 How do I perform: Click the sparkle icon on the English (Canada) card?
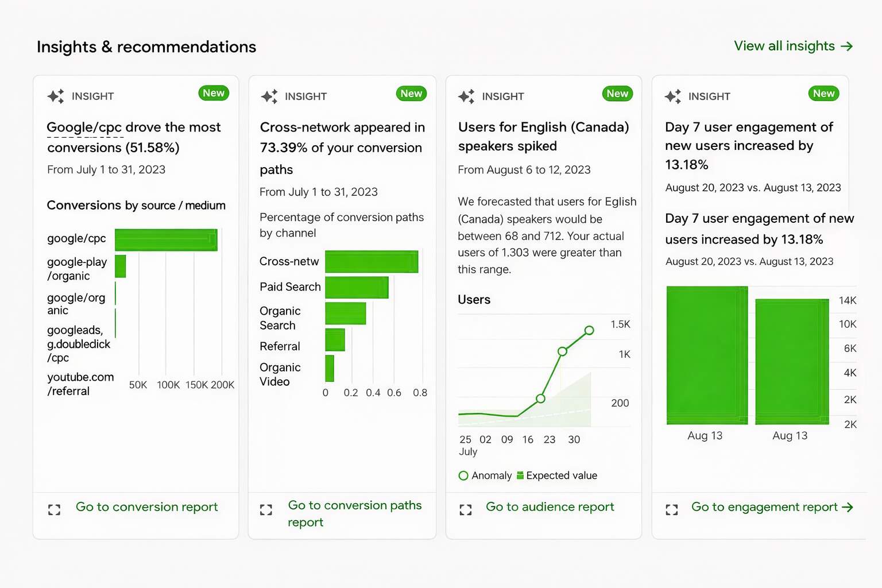(x=466, y=96)
